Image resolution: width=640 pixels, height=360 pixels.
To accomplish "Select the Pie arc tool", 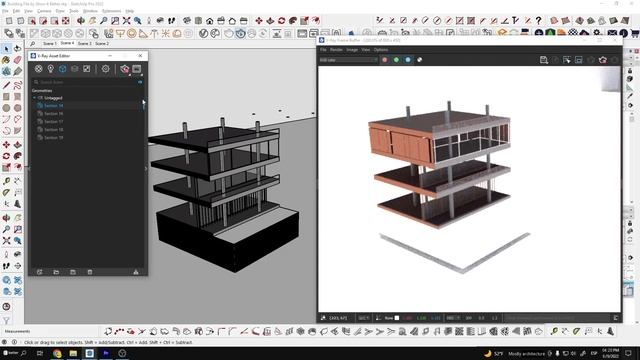I will click(18, 131).
